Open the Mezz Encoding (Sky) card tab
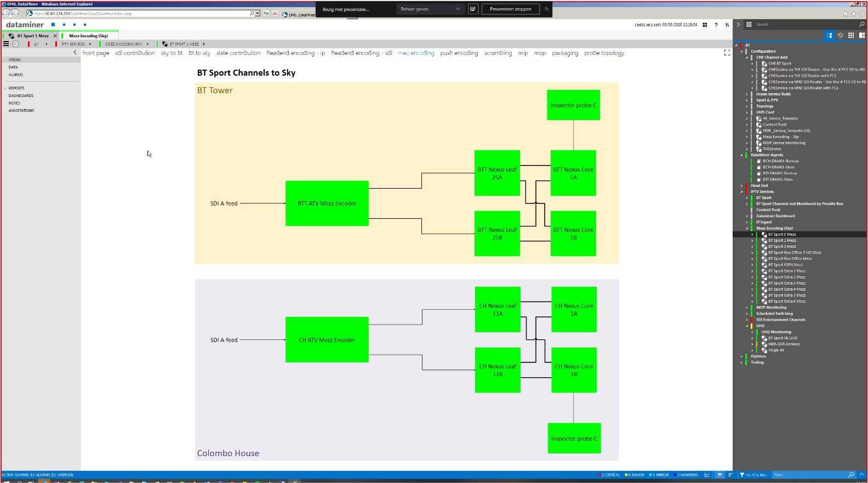Image resolution: width=868 pixels, height=483 pixels. point(88,36)
